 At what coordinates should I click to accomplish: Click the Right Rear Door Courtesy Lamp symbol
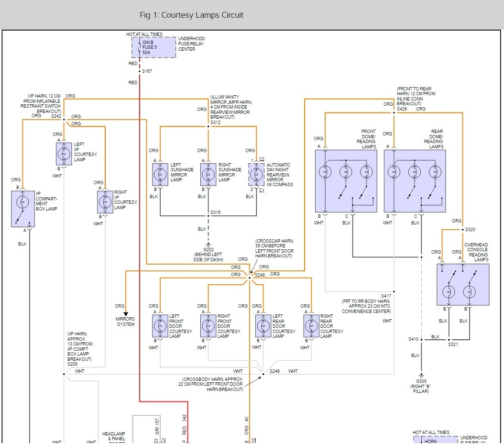311,326
